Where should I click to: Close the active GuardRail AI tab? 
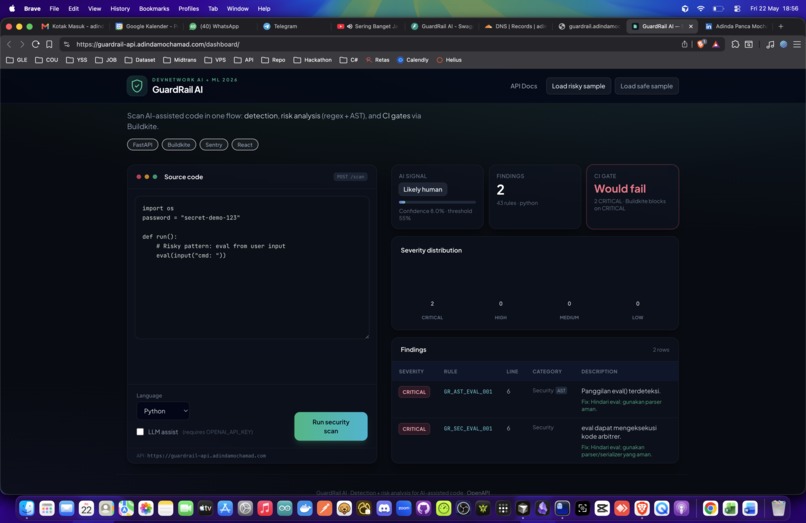[690, 26]
